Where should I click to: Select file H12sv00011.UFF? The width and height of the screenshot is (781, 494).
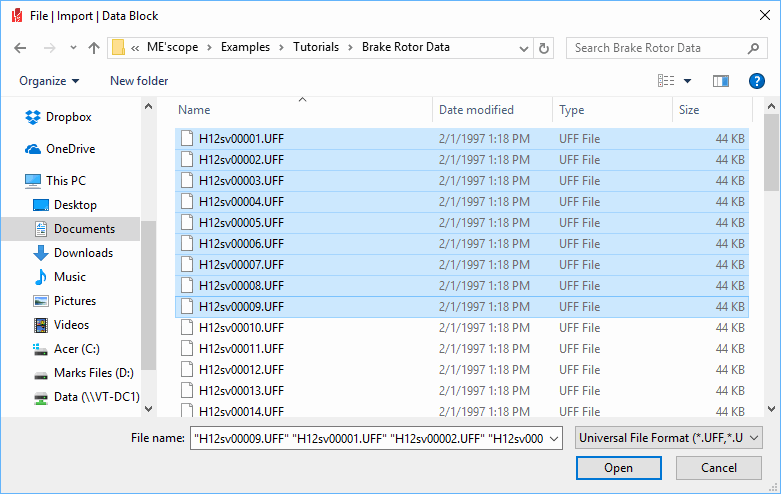click(462, 349)
